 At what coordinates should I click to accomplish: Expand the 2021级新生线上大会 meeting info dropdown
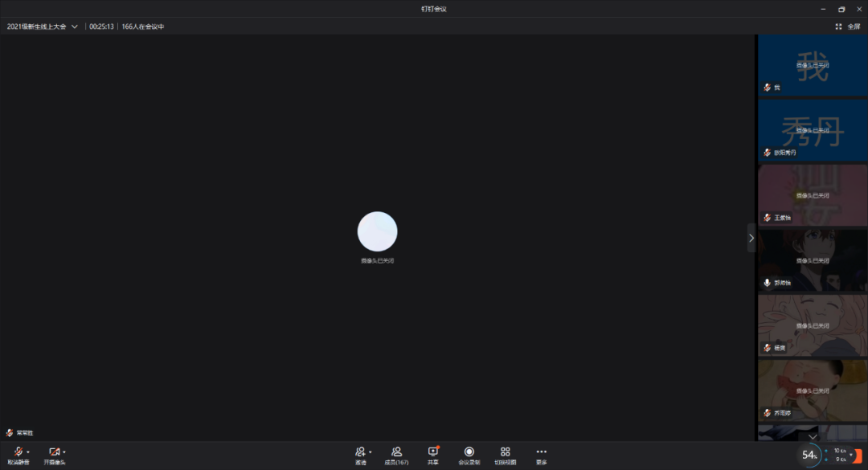[75, 27]
